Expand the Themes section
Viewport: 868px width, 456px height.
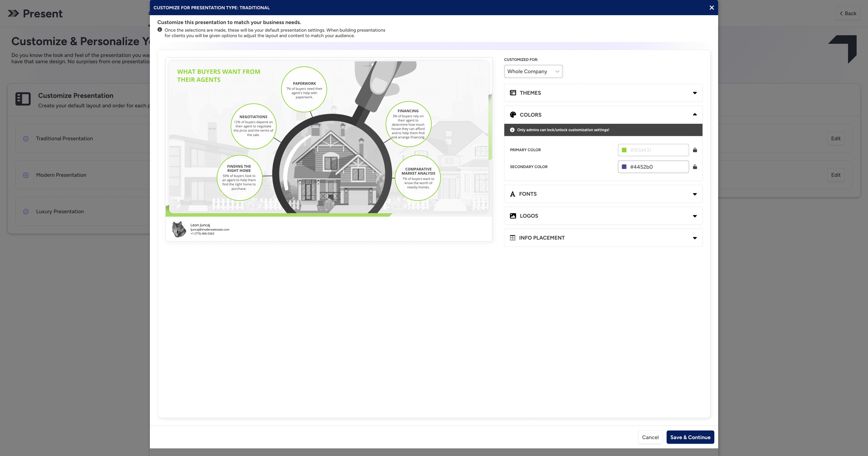coord(603,93)
